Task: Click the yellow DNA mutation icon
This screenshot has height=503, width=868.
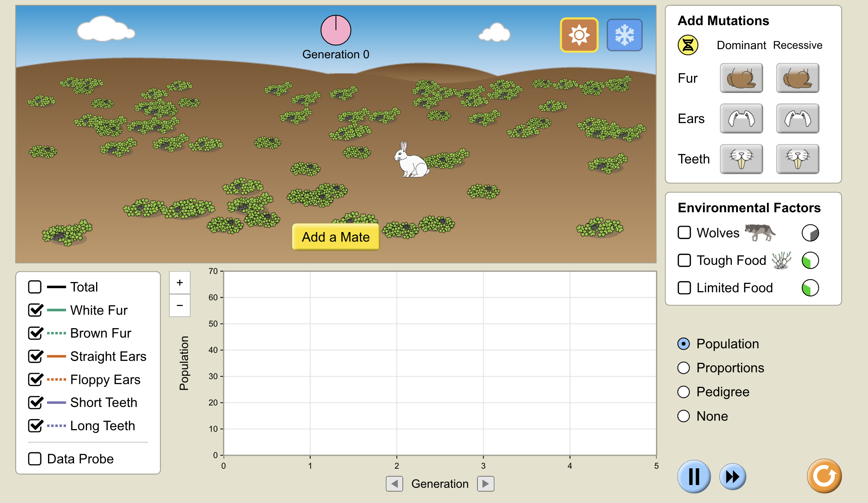Action: 688,45
